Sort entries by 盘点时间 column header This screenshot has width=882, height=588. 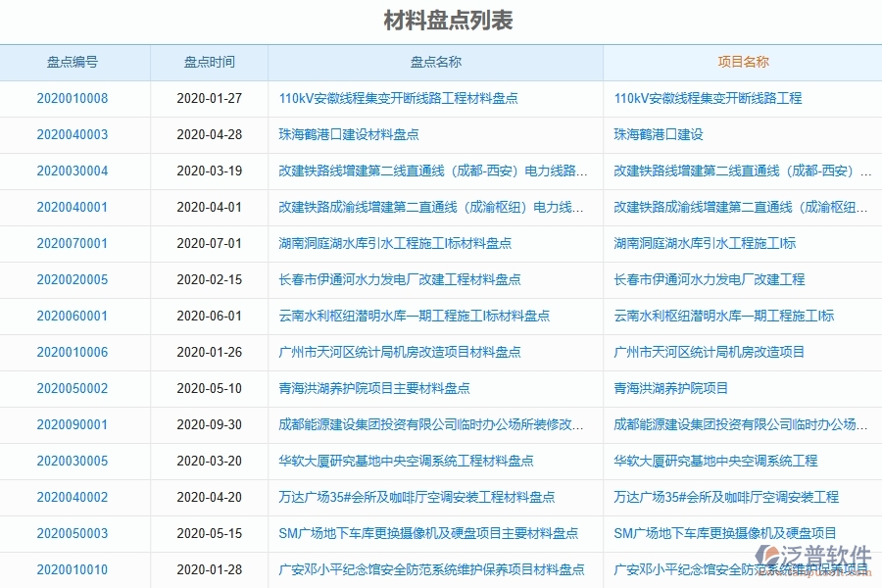tap(207, 62)
